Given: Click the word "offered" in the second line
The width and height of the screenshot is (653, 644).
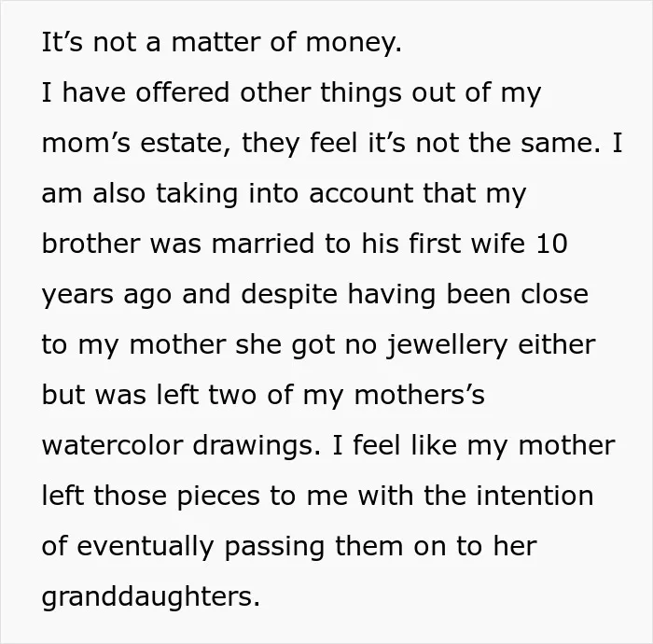Looking at the screenshot, I should [x=182, y=91].
